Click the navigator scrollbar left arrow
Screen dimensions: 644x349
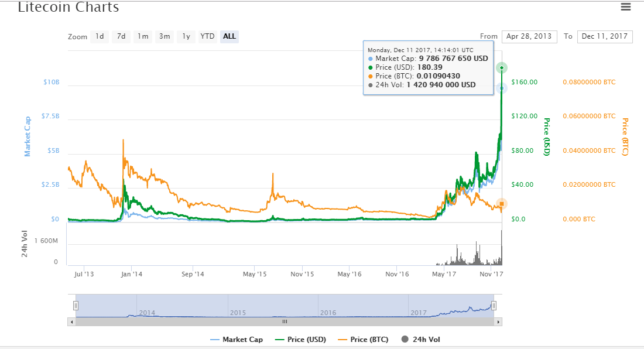(72, 322)
